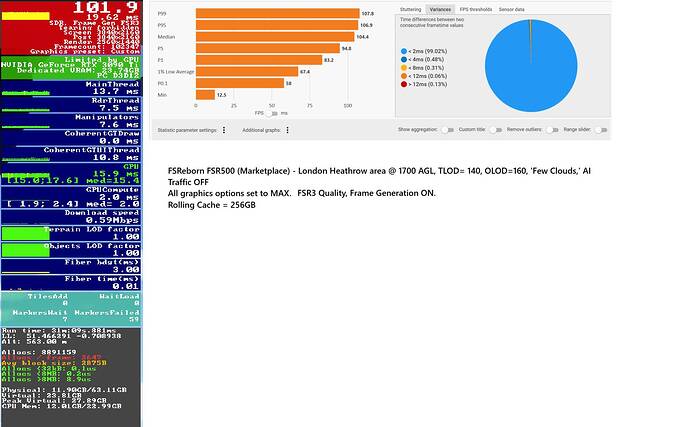The height and width of the screenshot is (427, 690).
Task: Click the 'Run time' line
Action: click(59, 331)
